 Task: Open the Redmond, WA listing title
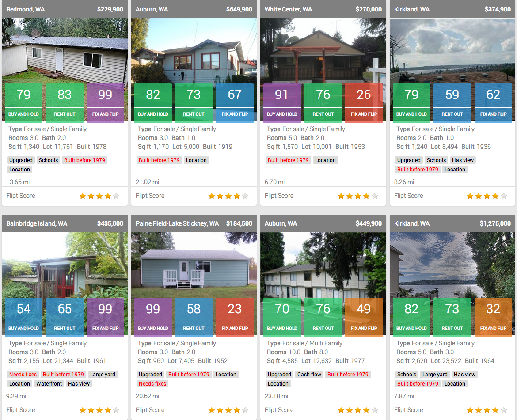[25, 9]
